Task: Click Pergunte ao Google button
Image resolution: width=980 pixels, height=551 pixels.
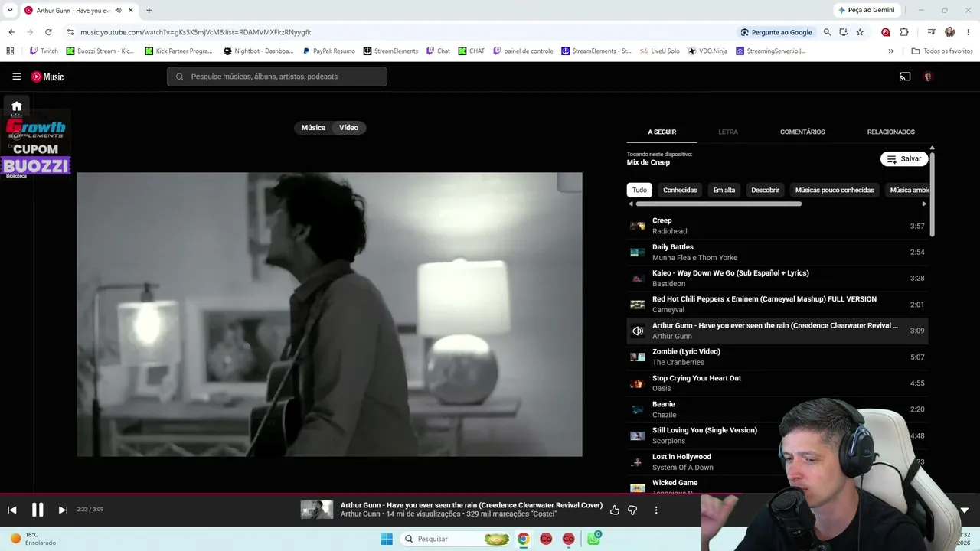Action: coord(776,32)
